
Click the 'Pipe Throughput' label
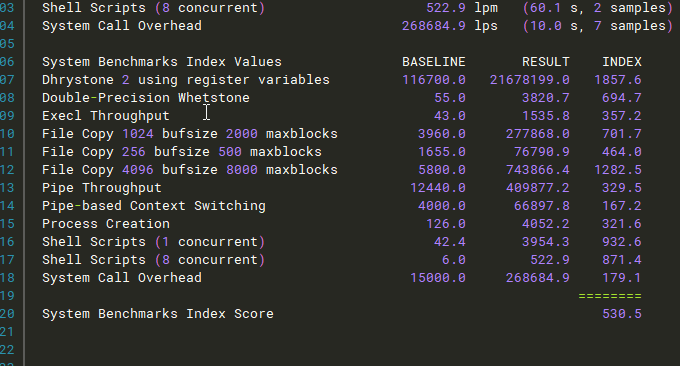click(102, 188)
